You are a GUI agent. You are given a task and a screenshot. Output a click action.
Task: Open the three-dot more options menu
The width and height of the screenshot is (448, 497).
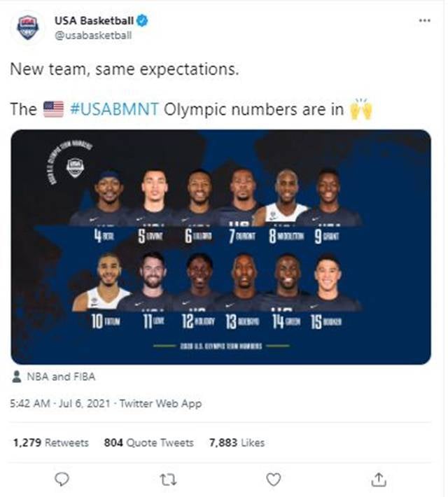coord(424,20)
